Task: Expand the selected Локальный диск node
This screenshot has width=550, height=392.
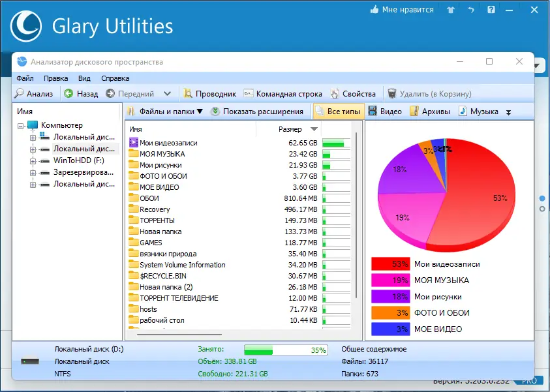Action: (33, 149)
